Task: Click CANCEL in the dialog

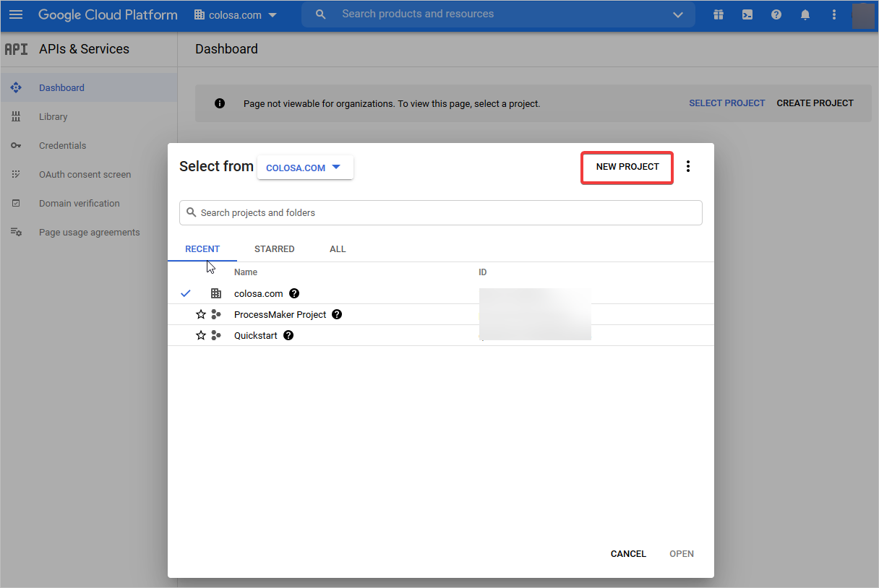Action: click(x=628, y=554)
